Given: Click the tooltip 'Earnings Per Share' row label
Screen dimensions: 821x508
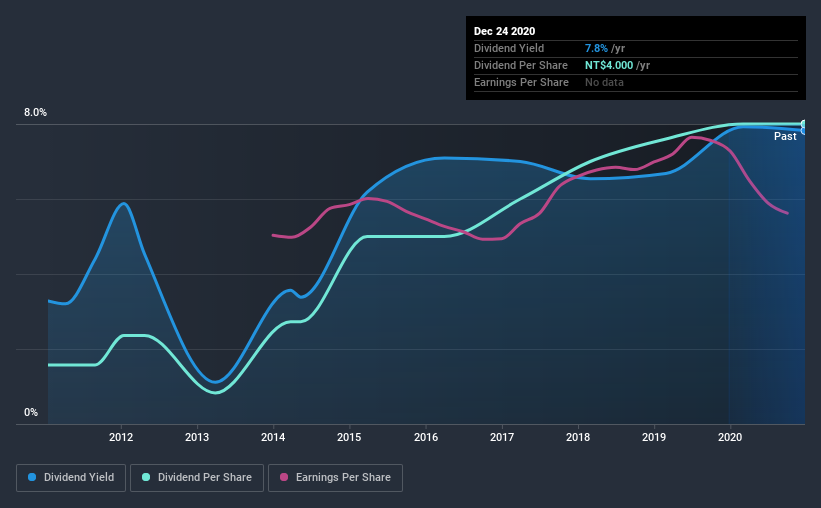Looking at the screenshot, I should click(x=521, y=82).
